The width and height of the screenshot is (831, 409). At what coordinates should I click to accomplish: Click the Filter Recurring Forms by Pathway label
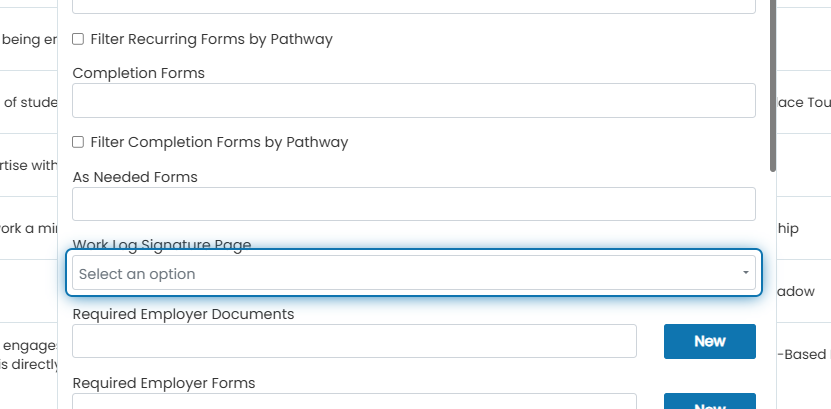(x=211, y=39)
